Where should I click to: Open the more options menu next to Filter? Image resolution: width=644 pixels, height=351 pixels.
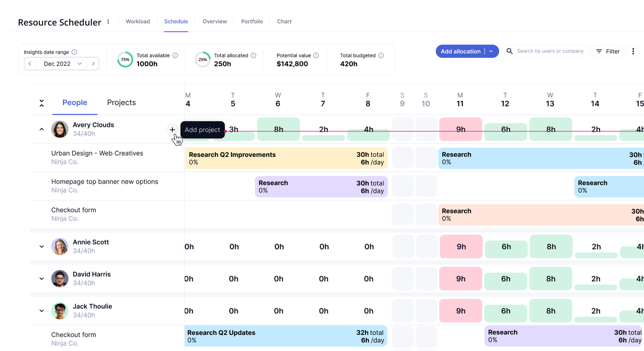tap(633, 51)
